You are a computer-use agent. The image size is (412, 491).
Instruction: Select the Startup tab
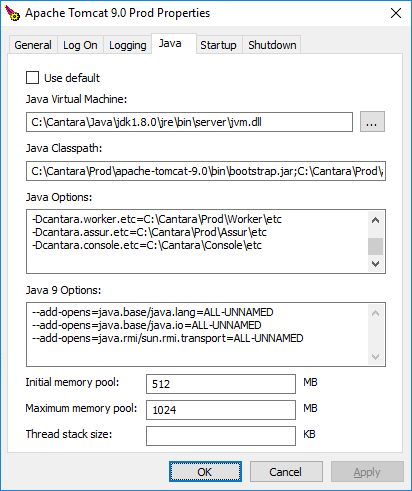click(218, 45)
